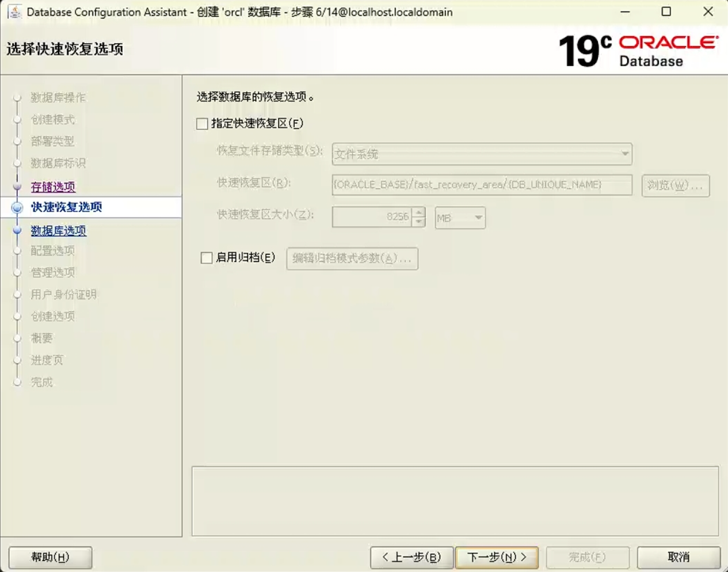Click the 快速恢复区 path input field
This screenshot has height=572, width=728.
pyautogui.click(x=482, y=185)
